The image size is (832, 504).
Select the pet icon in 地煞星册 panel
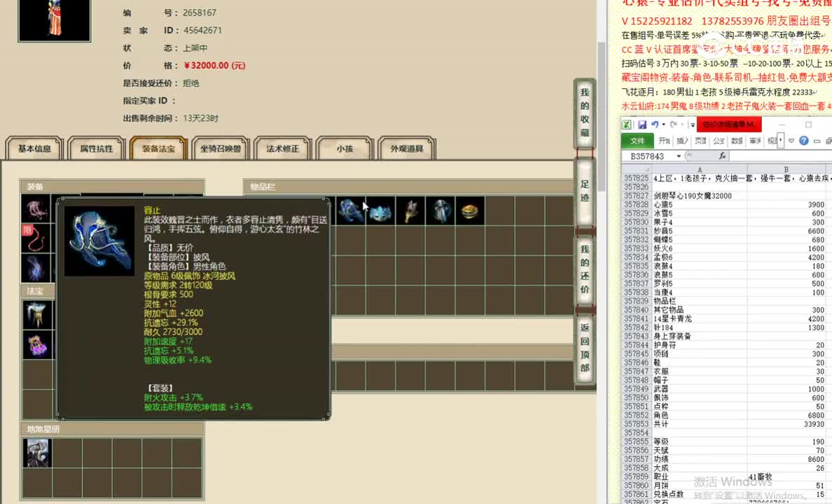point(38,453)
